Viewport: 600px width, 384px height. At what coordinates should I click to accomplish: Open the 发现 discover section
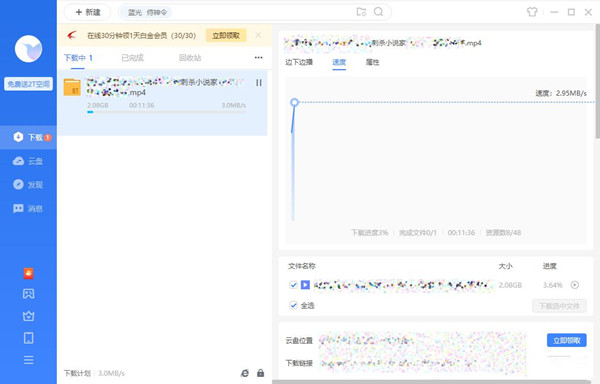point(28,185)
